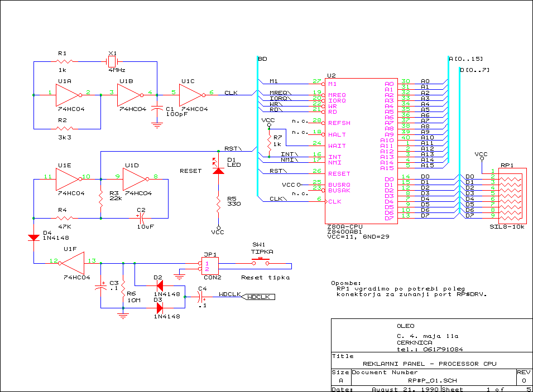
Task: Click the R7 1k pull-up resistor
Action: coord(269,143)
